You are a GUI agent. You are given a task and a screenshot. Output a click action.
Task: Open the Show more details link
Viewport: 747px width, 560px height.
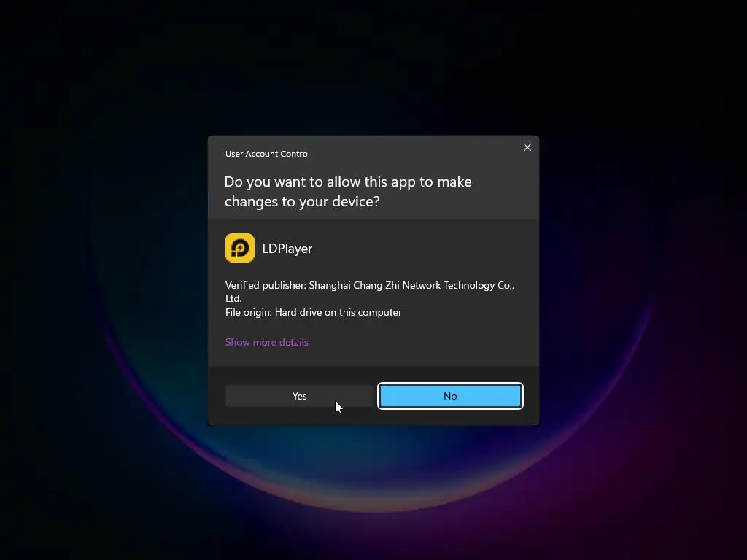267,343
